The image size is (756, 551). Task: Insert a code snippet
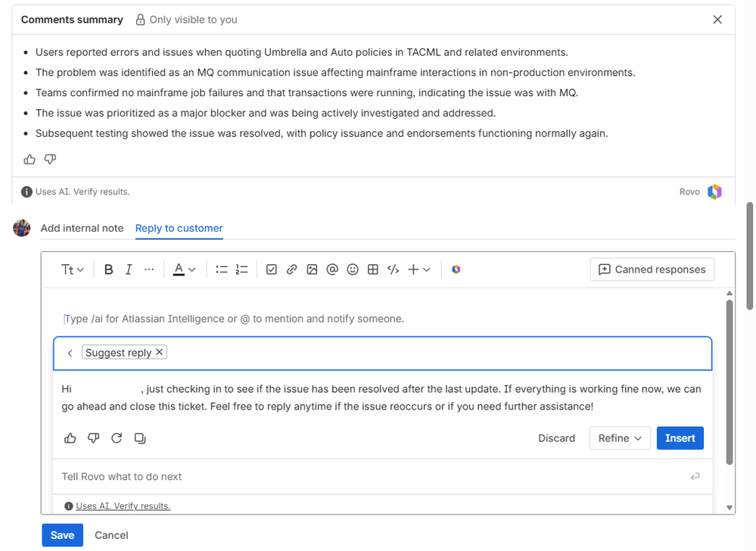pyautogui.click(x=393, y=269)
